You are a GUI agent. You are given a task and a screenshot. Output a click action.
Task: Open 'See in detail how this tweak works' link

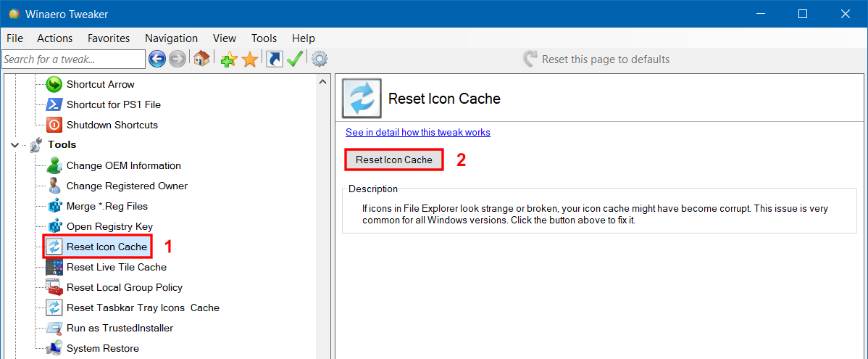tap(418, 133)
